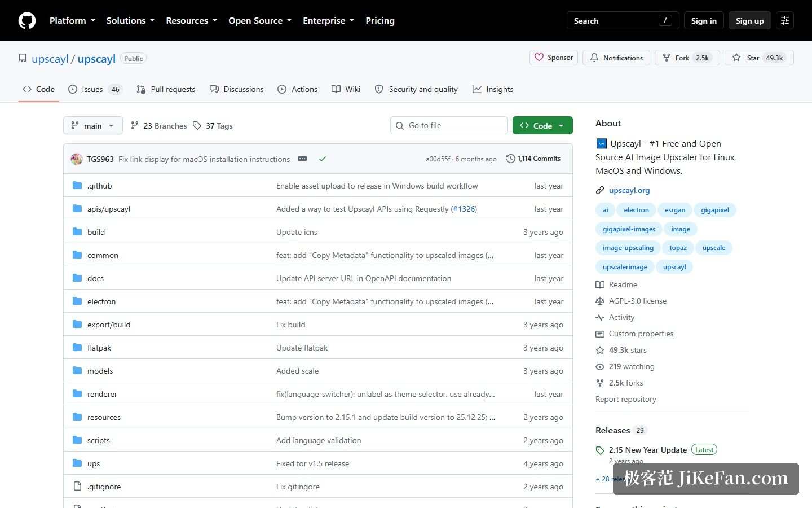Expand the Open Source menu
812x508 pixels.
260,20
